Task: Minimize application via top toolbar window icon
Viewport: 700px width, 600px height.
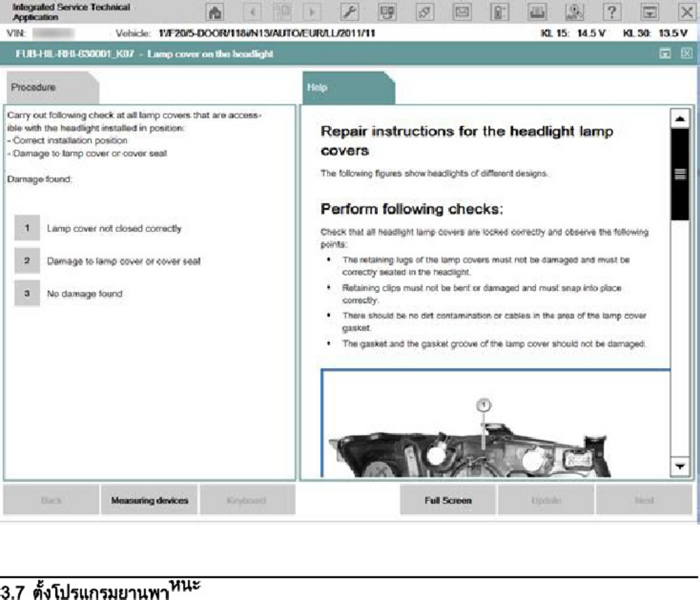Action: click(x=649, y=12)
